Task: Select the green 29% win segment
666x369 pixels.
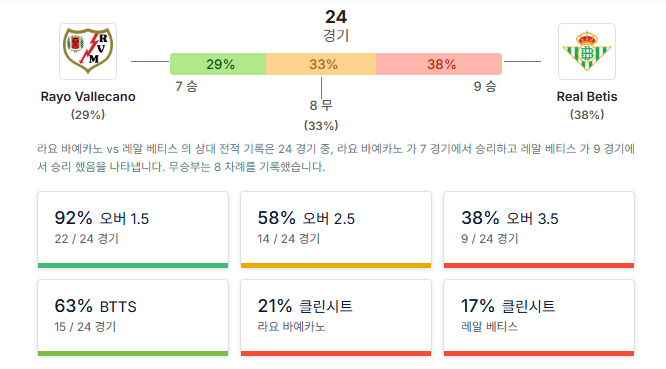Action: pos(218,64)
